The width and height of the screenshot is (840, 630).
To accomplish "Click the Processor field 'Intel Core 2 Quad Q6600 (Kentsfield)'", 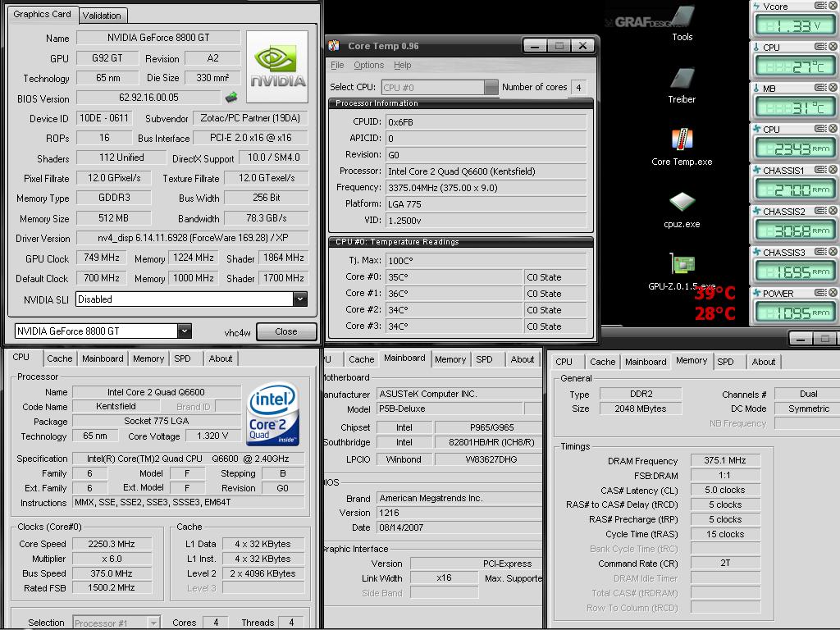I will [x=486, y=171].
